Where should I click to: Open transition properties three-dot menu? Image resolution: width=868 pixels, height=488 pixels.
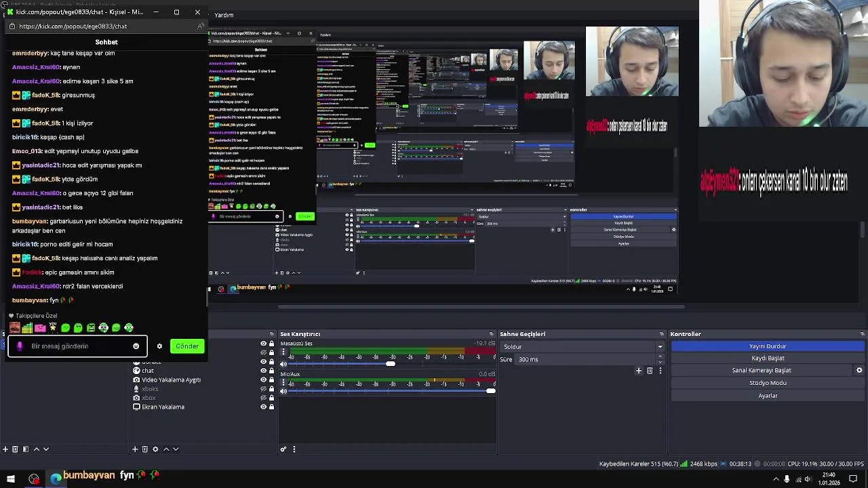pyautogui.click(x=660, y=371)
